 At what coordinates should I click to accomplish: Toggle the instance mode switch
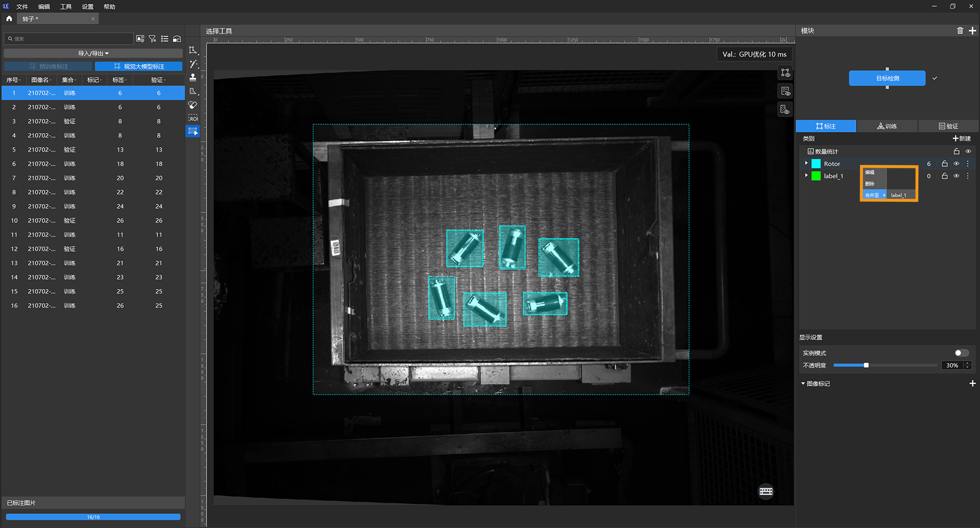pyautogui.click(x=961, y=353)
